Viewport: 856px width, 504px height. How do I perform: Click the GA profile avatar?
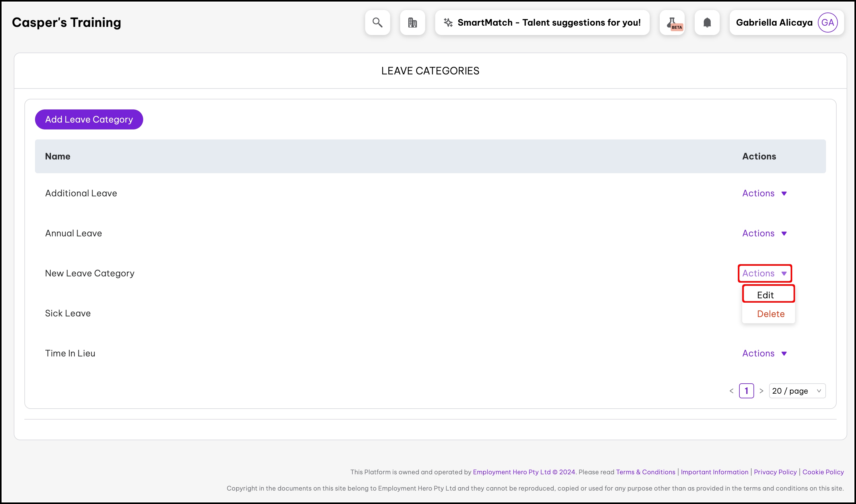(x=828, y=23)
